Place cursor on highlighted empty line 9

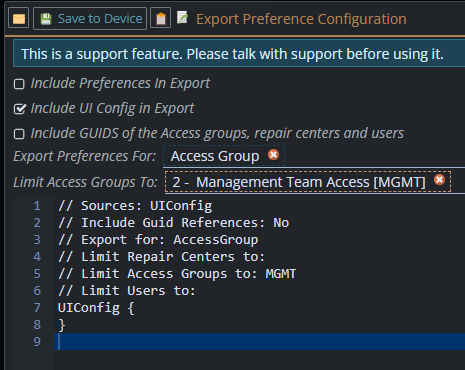(259, 342)
